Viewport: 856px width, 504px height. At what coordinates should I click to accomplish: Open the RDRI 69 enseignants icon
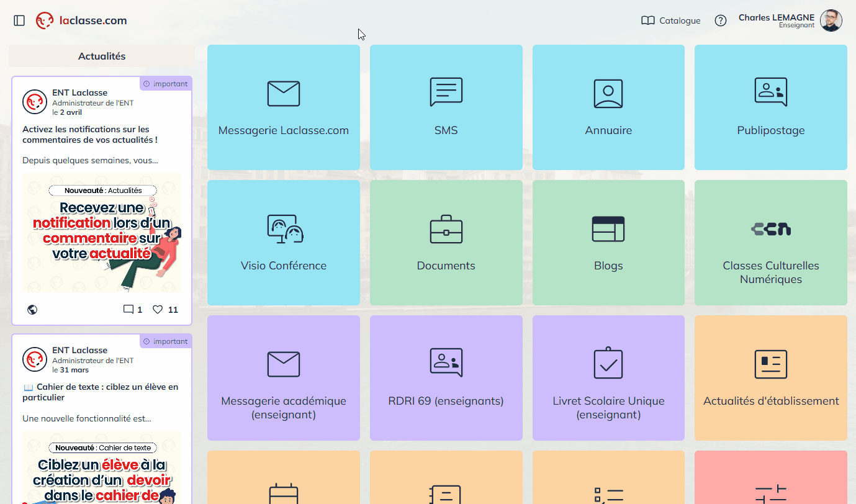tap(446, 362)
